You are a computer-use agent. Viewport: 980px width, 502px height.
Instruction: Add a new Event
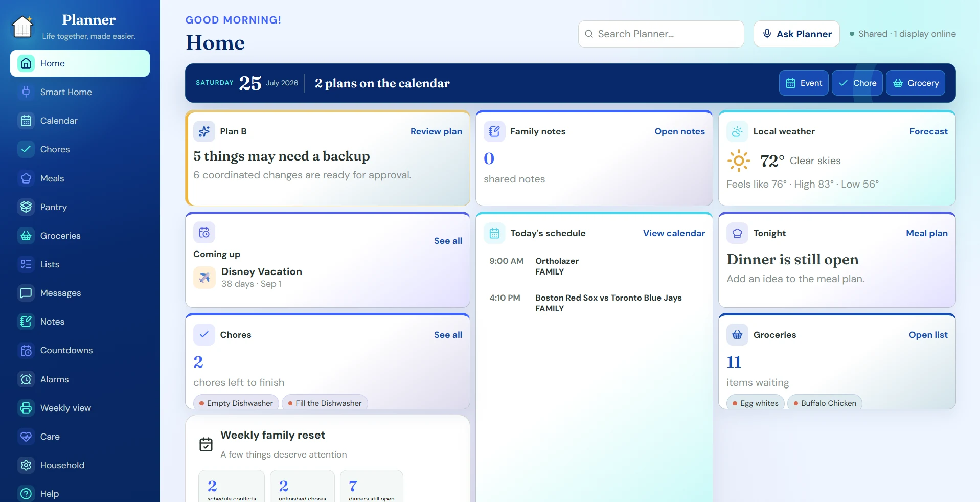pos(804,83)
